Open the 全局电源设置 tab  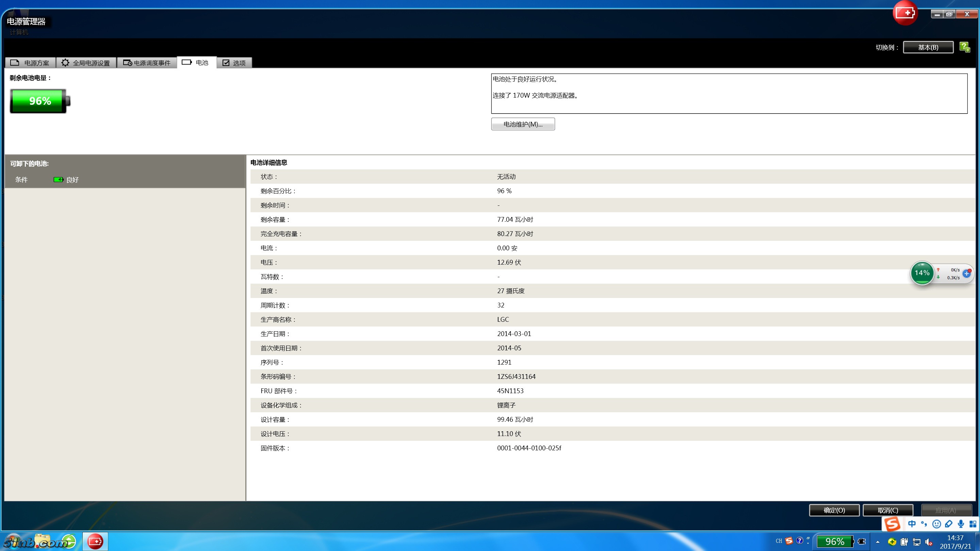[x=86, y=63]
